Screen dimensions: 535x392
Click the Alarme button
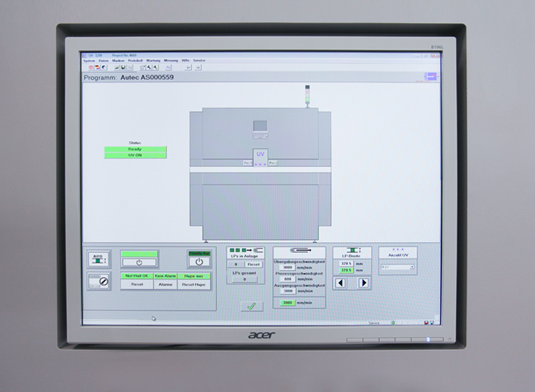point(166,284)
